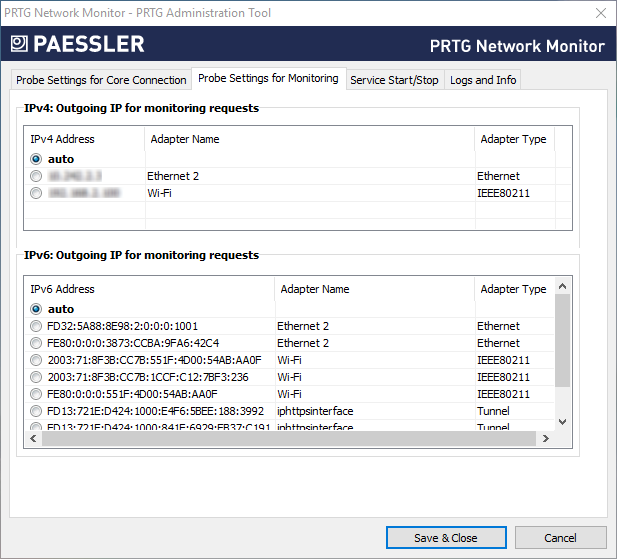Select the IPv6 auto radio button
Viewport: 617px width, 559px height.
(x=37, y=309)
